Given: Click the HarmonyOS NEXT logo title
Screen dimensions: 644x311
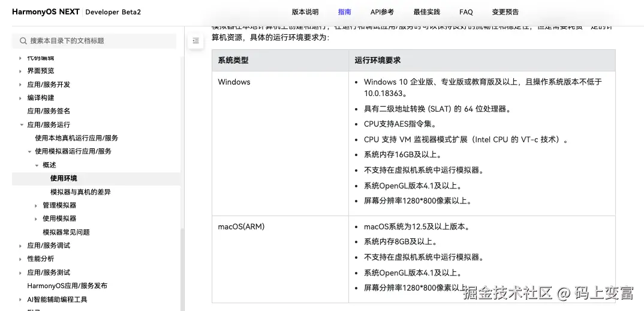Looking at the screenshot, I should pyautogui.click(x=46, y=11).
